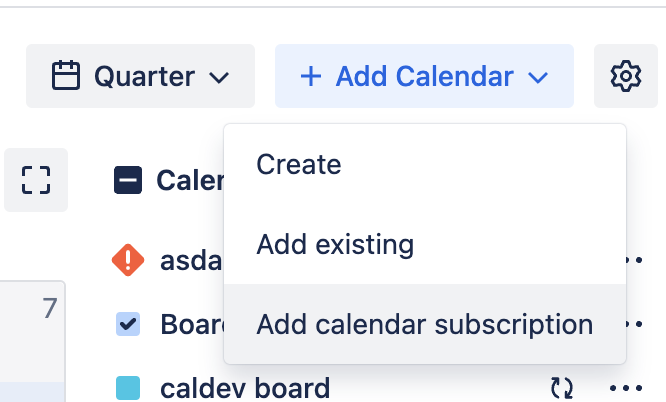Expand the Quarter view dropdown chevron
666x402 pixels.
click(x=220, y=76)
